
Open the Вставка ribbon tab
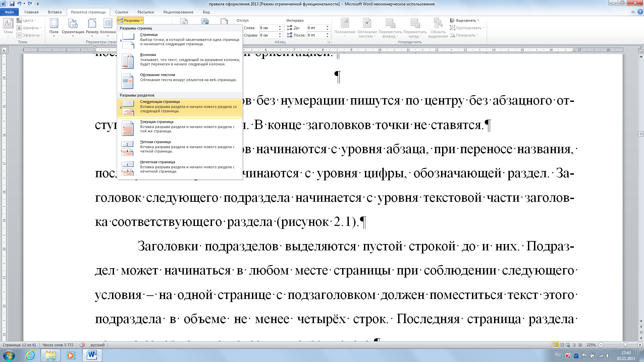[55, 12]
